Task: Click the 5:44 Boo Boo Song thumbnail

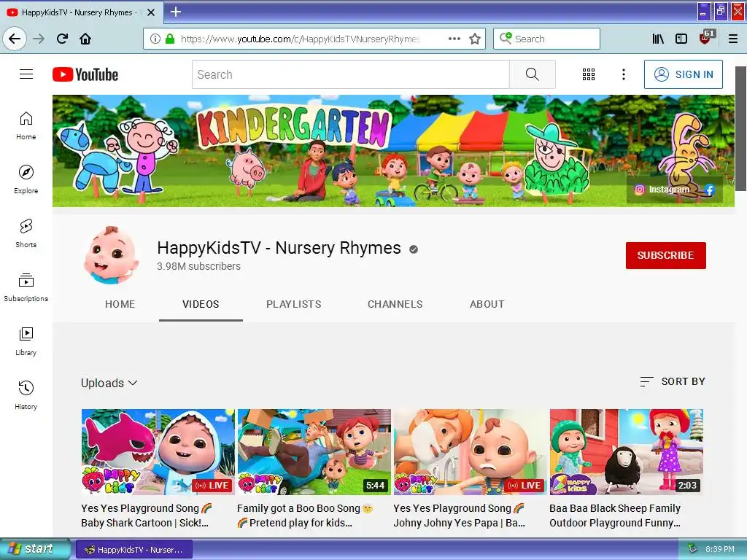Action: pos(314,452)
